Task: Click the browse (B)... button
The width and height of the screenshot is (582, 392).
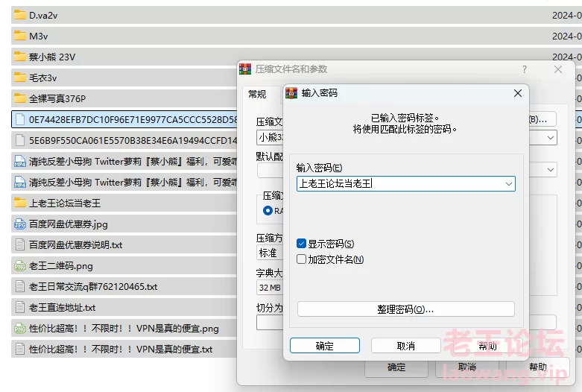Action: [x=542, y=119]
